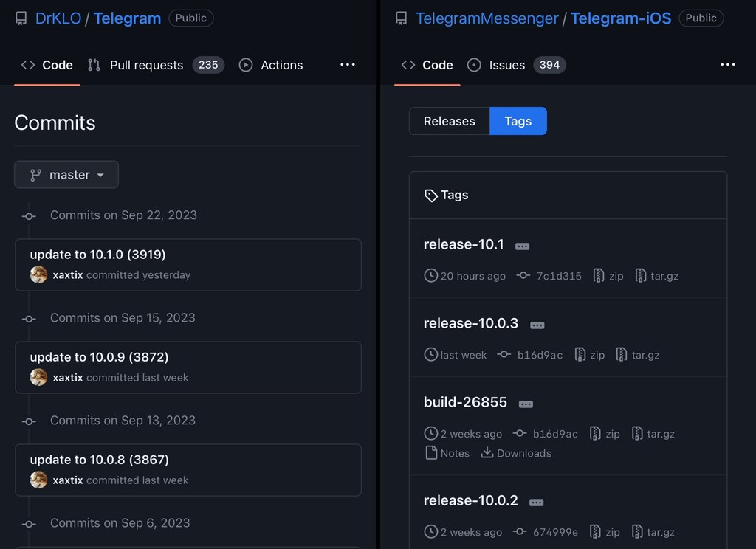Download tar.gz for build-26855

click(653, 434)
